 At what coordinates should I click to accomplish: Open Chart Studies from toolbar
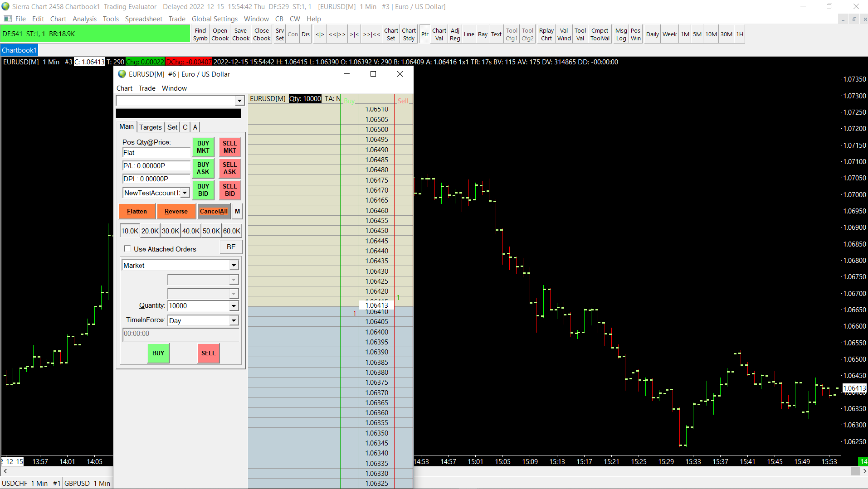pos(409,34)
